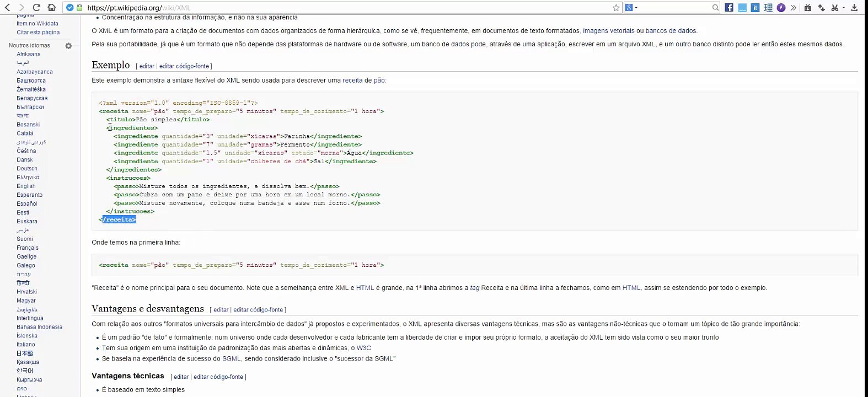This screenshot has height=397, width=868.
Task: Click the highlighted '</receita>' closing tag text
Action: [117, 219]
